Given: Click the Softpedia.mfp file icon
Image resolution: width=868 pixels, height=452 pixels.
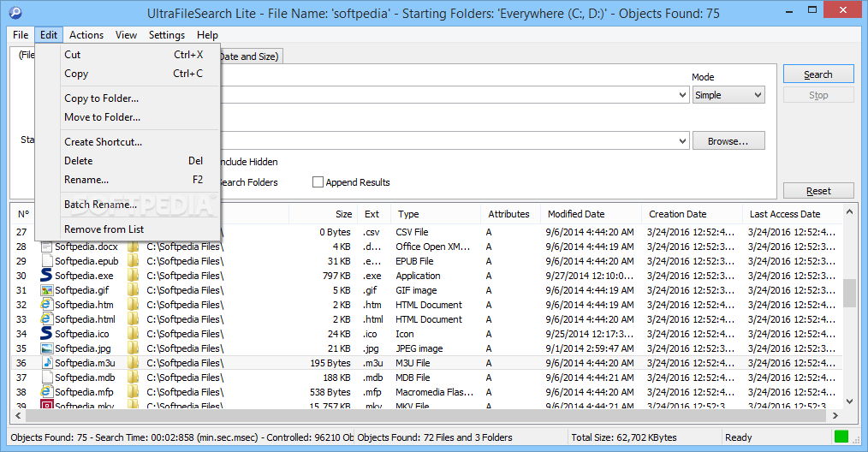Looking at the screenshot, I should (46, 391).
